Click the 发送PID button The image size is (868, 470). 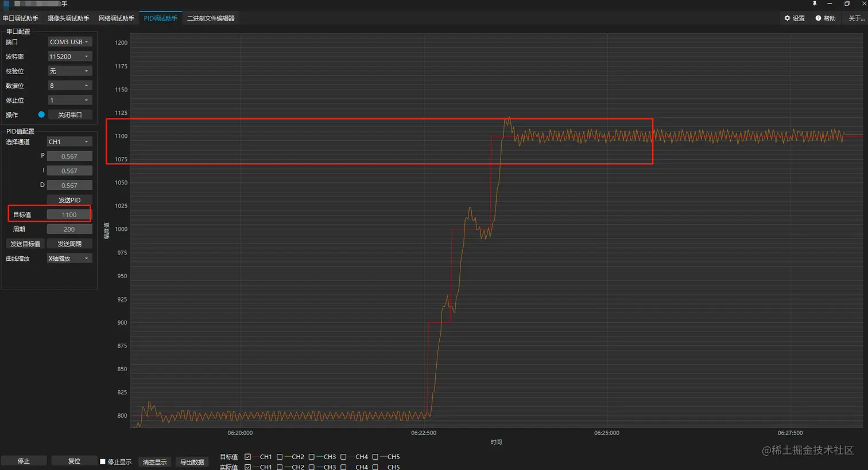pyautogui.click(x=69, y=200)
